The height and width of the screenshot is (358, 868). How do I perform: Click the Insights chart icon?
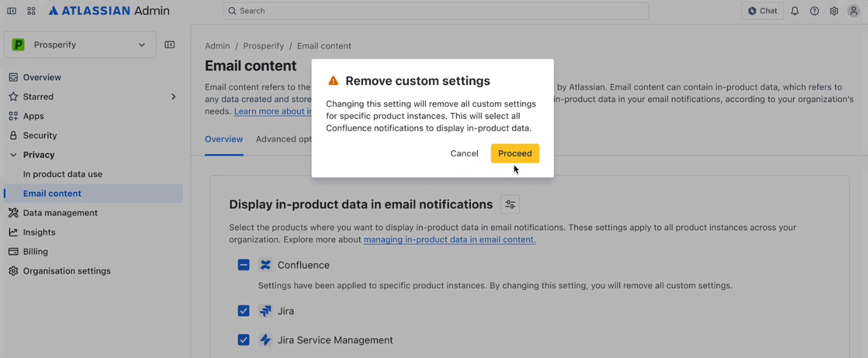(13, 232)
